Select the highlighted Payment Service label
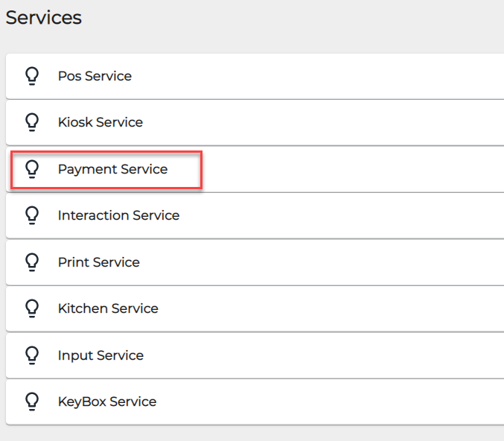 point(112,169)
